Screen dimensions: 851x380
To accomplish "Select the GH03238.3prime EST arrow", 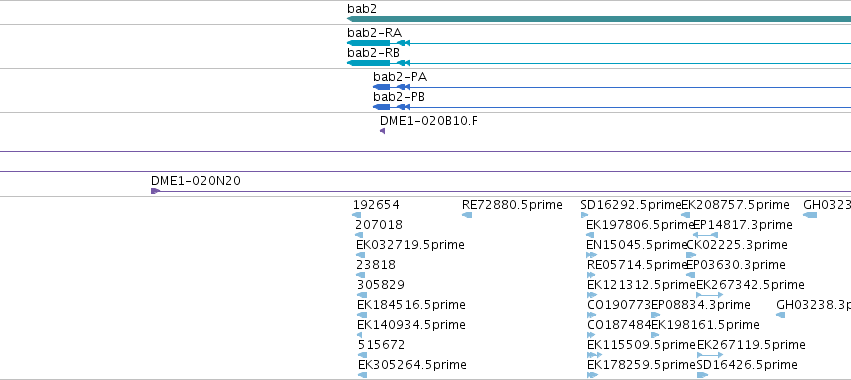I will click(780, 315).
